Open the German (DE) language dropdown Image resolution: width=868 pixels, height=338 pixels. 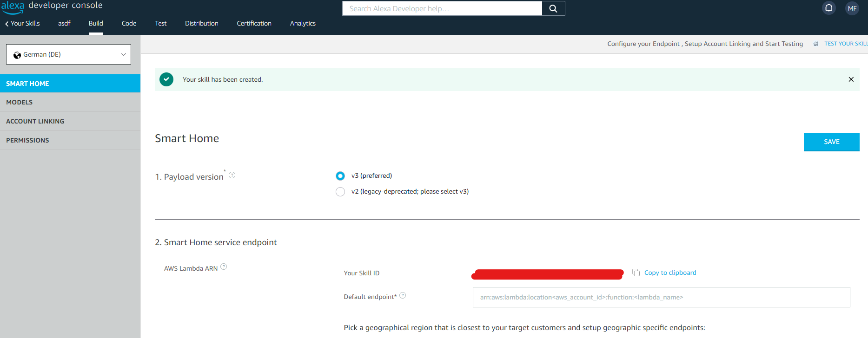pos(68,54)
